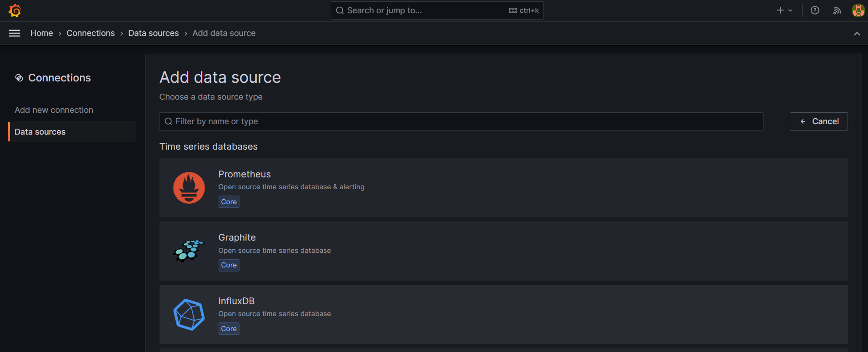
Task: Open the hamburger navigation menu
Action: 15,33
